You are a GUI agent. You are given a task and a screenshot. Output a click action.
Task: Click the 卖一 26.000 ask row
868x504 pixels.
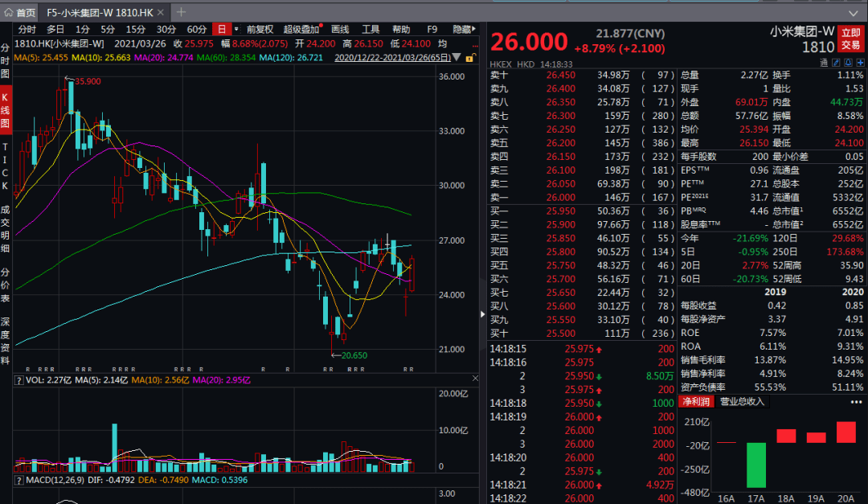coord(582,197)
